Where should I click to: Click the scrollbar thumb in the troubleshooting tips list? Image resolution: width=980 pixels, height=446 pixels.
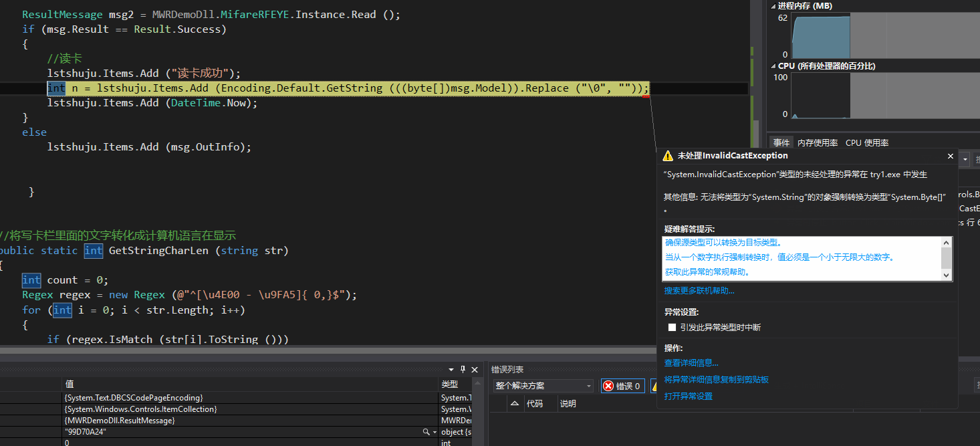tap(946, 257)
